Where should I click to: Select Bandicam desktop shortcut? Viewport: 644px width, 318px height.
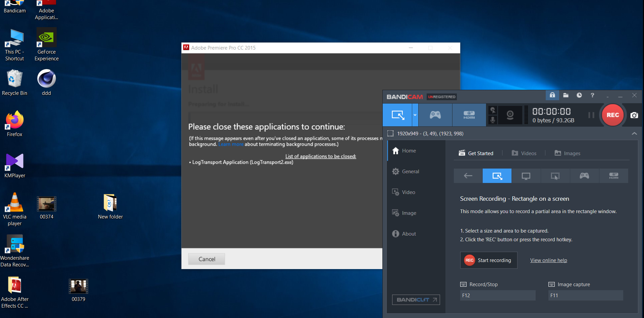point(14,7)
